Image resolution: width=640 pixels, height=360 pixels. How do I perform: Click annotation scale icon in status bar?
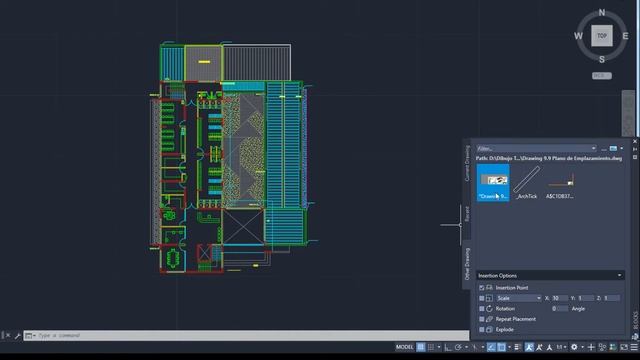coord(549,347)
